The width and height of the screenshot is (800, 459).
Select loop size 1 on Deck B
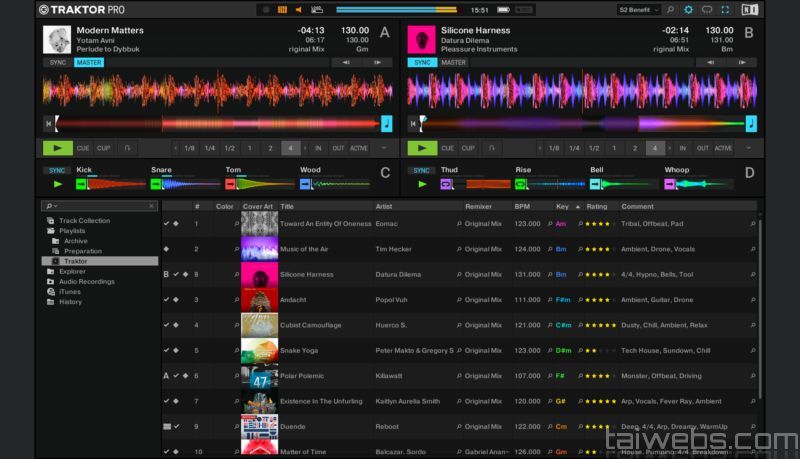click(x=614, y=148)
